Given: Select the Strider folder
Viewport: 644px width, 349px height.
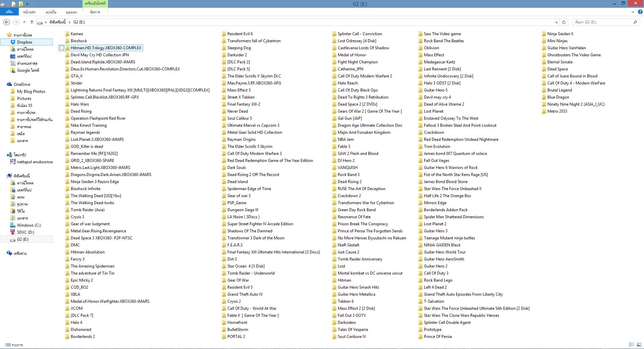Looking at the screenshot, I should tap(76, 83).
